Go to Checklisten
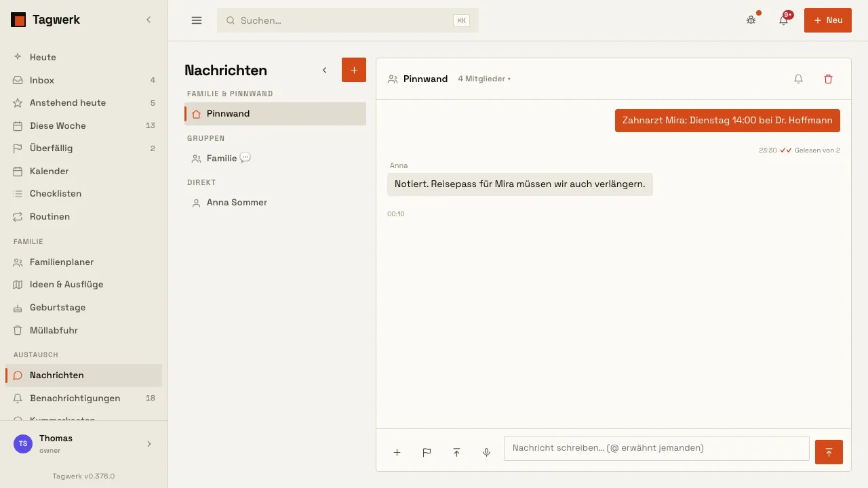This screenshot has width=868, height=488. click(84, 194)
